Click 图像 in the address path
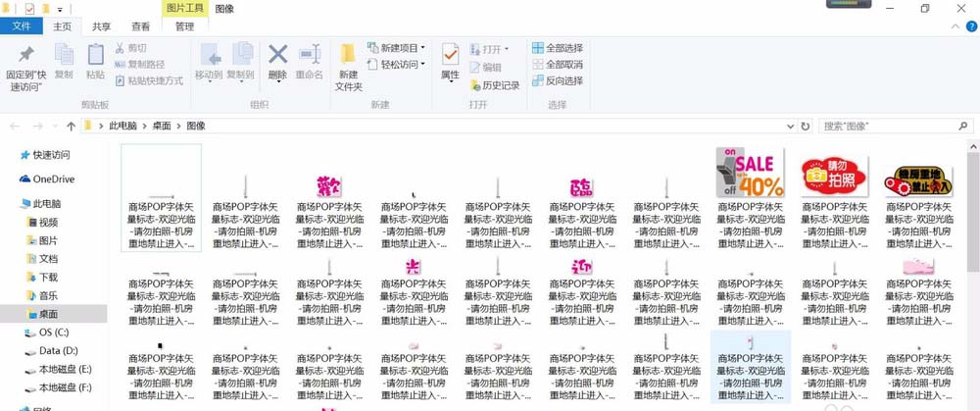This screenshot has width=980, height=411. (x=196, y=126)
